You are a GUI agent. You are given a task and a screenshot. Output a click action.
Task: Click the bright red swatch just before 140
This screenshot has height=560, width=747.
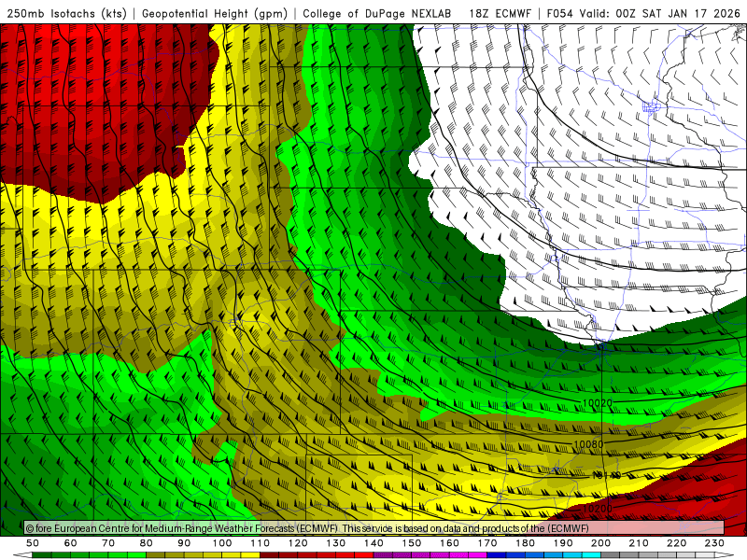tap(364, 554)
